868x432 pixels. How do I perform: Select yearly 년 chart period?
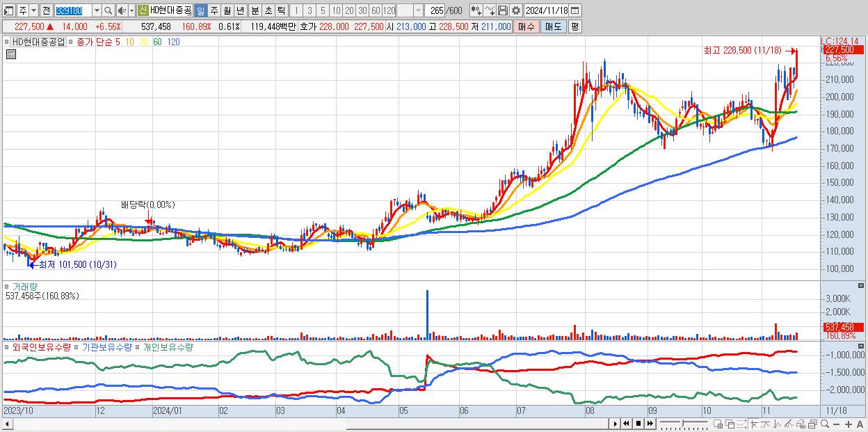[x=240, y=10]
